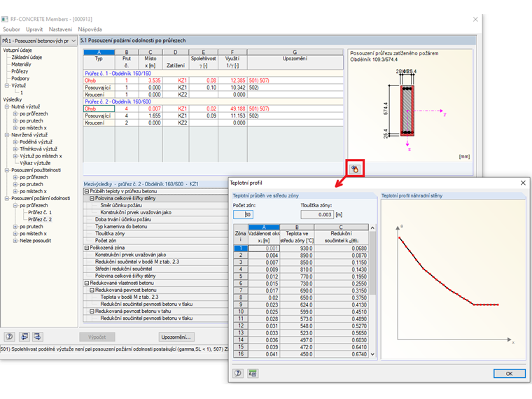Select Průřezy in navigator tree
Image resolution: width=532 pixels, height=399 pixels.
click(20, 71)
